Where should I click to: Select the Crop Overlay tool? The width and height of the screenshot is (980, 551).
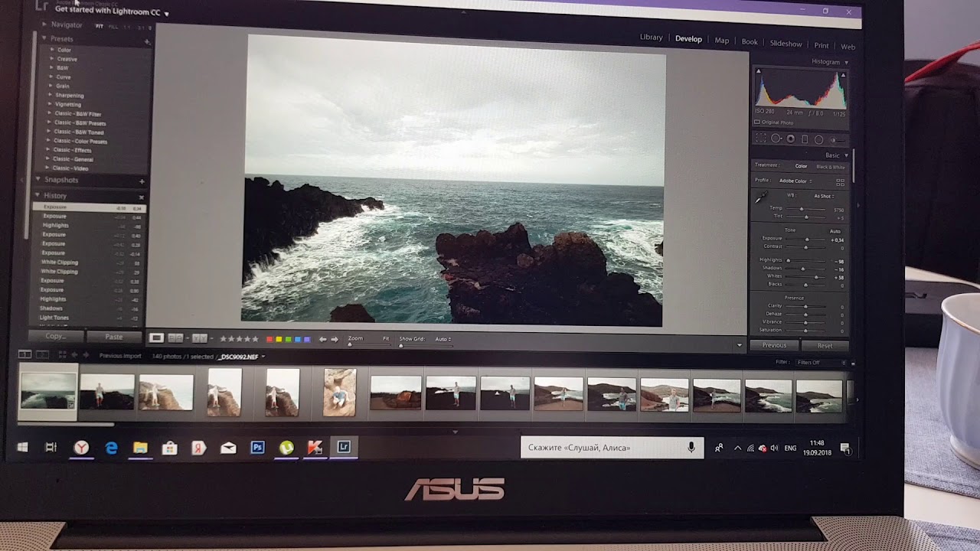tap(761, 139)
